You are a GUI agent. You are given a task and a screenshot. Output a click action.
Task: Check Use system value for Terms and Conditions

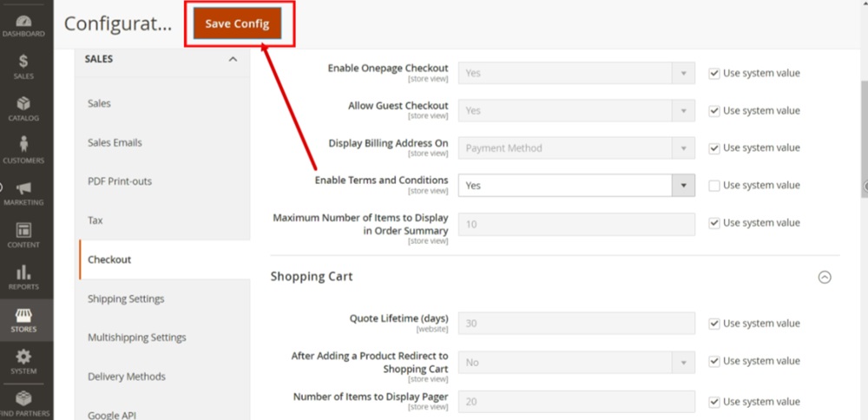[x=714, y=186]
